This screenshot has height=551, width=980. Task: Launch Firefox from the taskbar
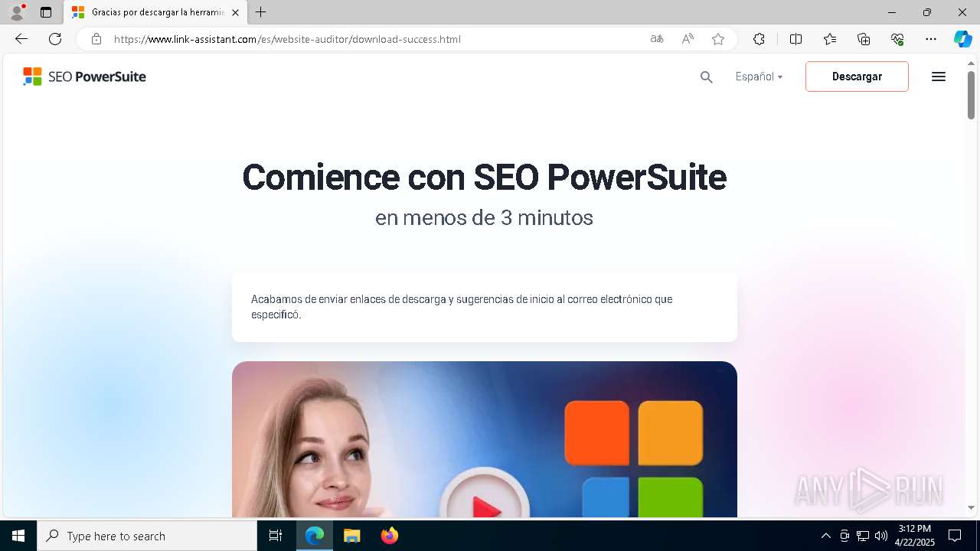[389, 536]
